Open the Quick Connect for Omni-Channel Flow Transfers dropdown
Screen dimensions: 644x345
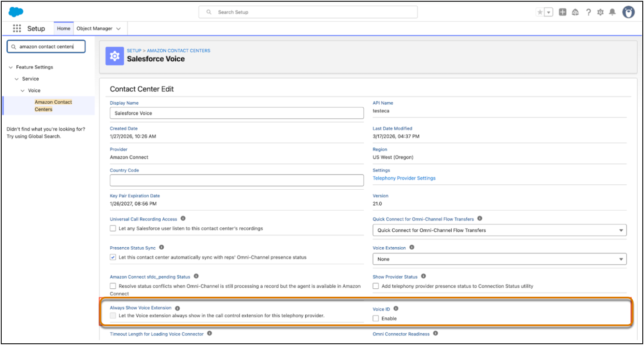(500, 230)
